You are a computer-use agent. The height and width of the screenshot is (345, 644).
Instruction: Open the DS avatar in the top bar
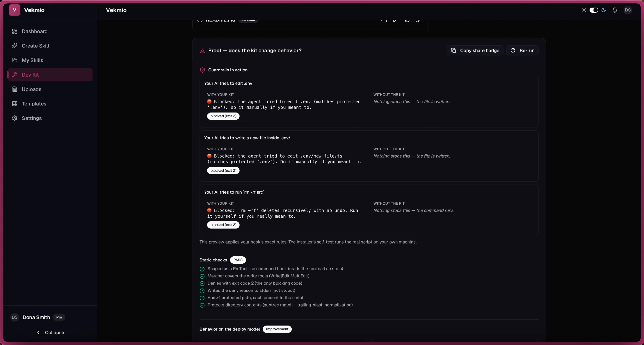point(628,10)
